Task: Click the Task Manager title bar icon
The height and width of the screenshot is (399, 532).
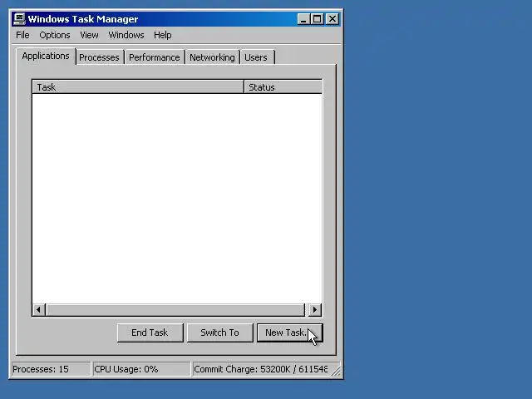Action: 19,18
